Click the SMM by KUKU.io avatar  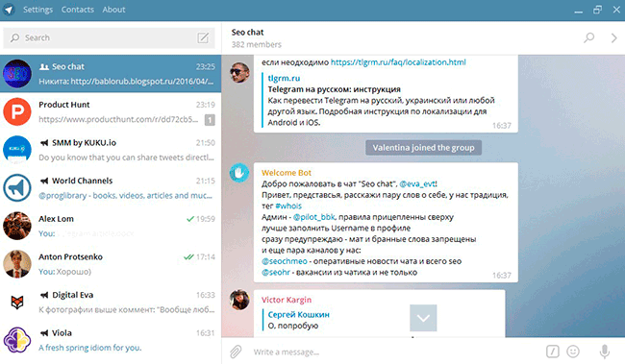pyautogui.click(x=17, y=150)
